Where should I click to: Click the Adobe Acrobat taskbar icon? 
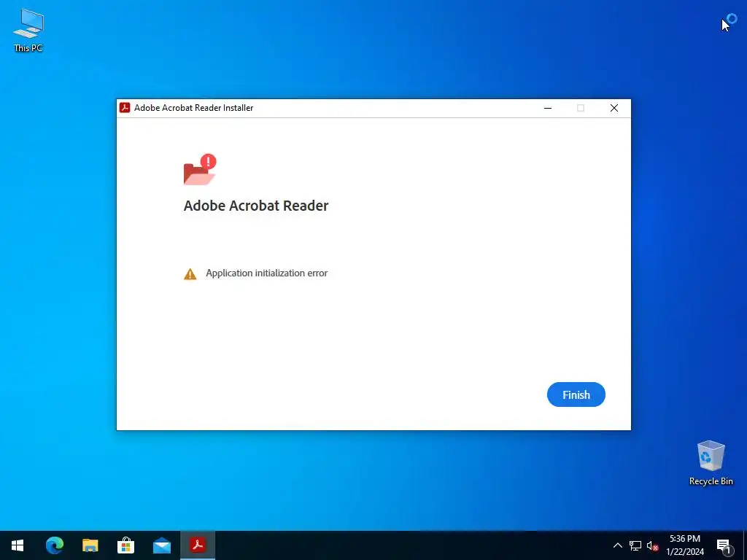pos(198,545)
